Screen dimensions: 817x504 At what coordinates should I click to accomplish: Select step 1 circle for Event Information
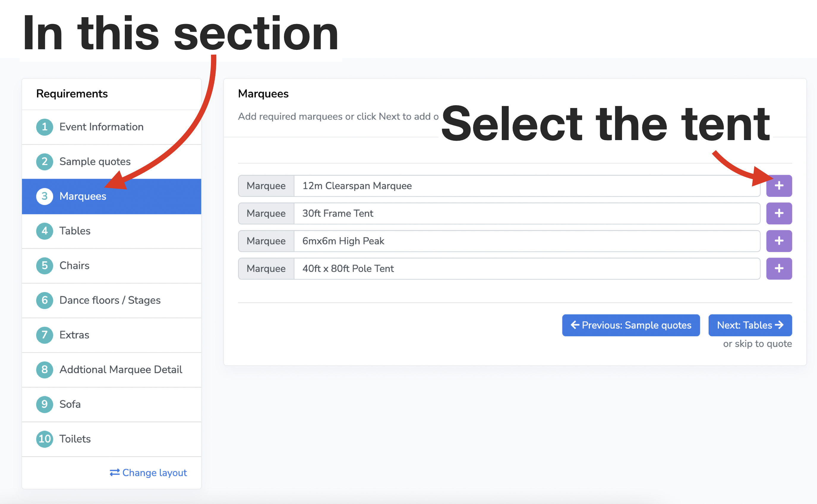[x=44, y=127]
